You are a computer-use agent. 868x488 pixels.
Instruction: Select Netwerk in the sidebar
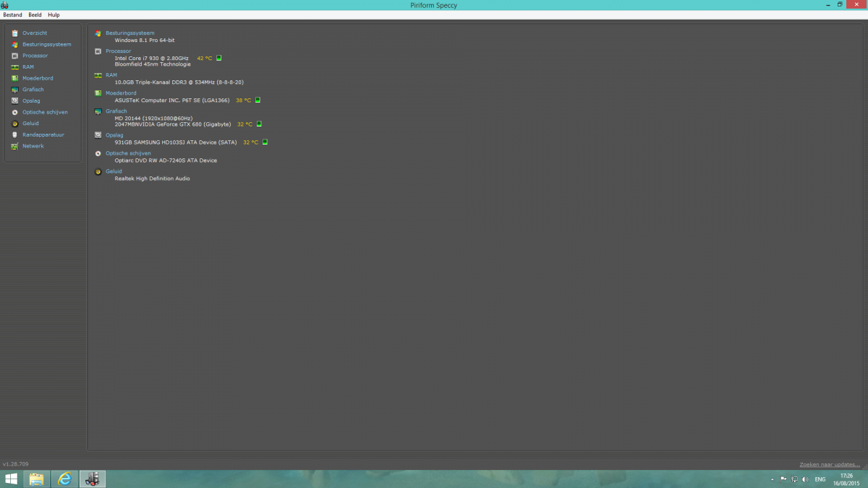[33, 146]
